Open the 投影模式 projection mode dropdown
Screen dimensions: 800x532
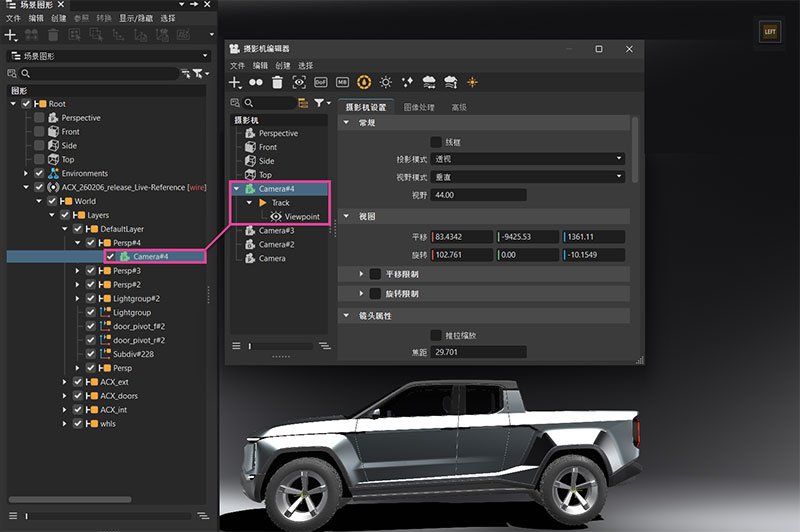point(528,159)
